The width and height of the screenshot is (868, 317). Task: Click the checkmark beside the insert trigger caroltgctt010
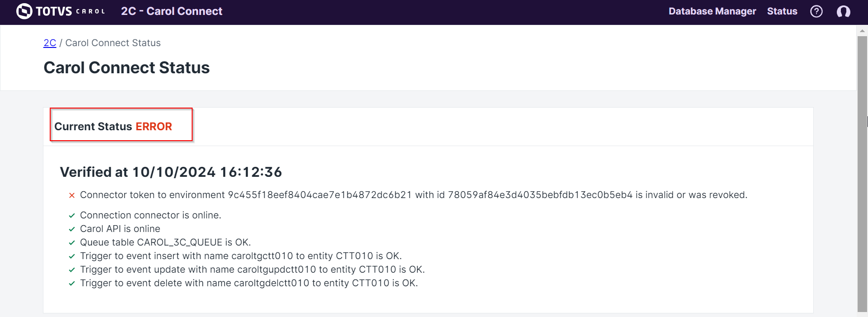tap(71, 256)
